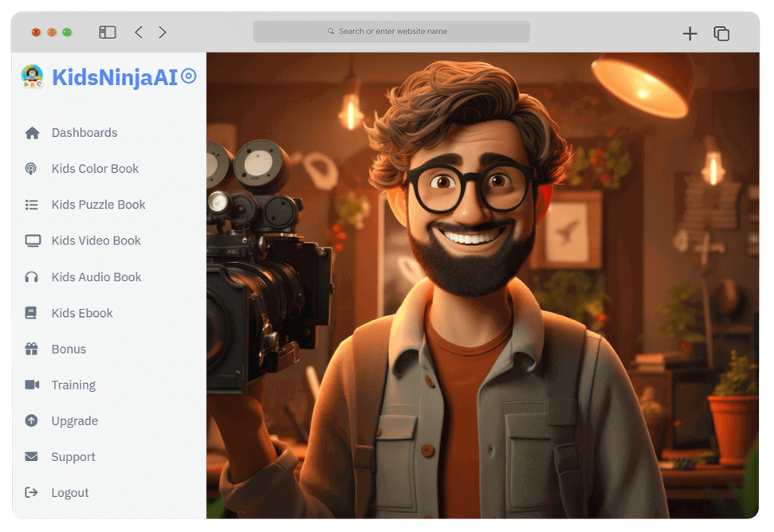This screenshot has height=532, width=774.
Task: Click the headphones icon for Kids Audio Book
Action: click(31, 277)
